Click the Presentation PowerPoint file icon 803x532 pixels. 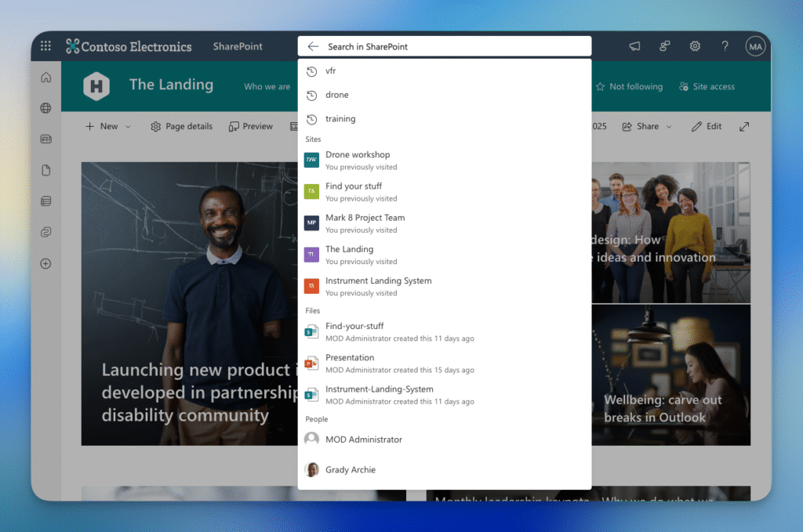311,364
